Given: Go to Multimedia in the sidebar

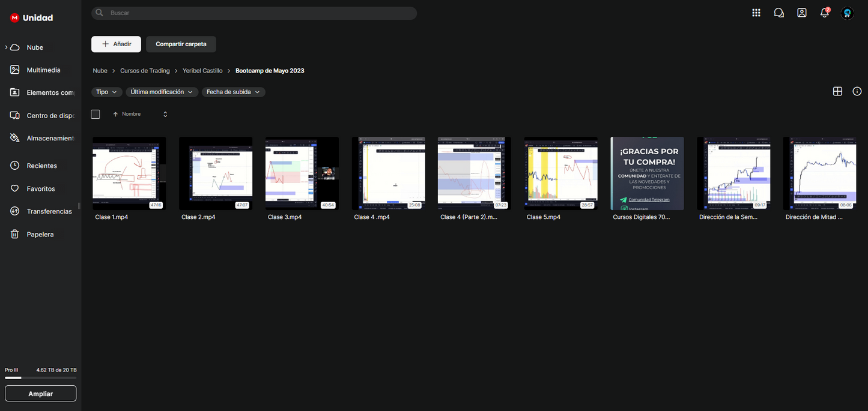Looking at the screenshot, I should 43,70.
